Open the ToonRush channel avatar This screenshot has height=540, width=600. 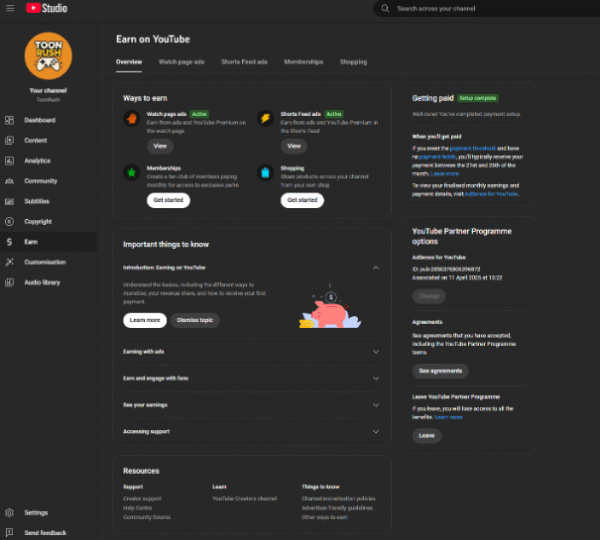[48, 56]
